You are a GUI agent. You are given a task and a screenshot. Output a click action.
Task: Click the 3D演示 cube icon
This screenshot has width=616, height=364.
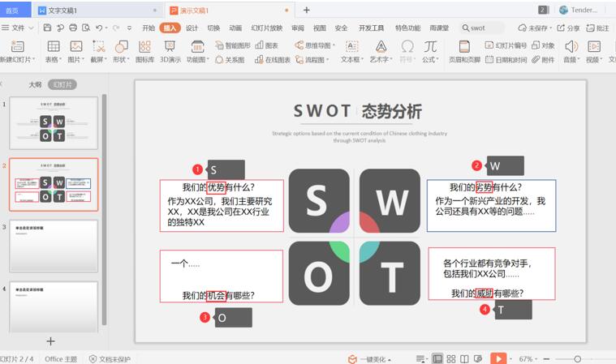[x=170, y=51]
